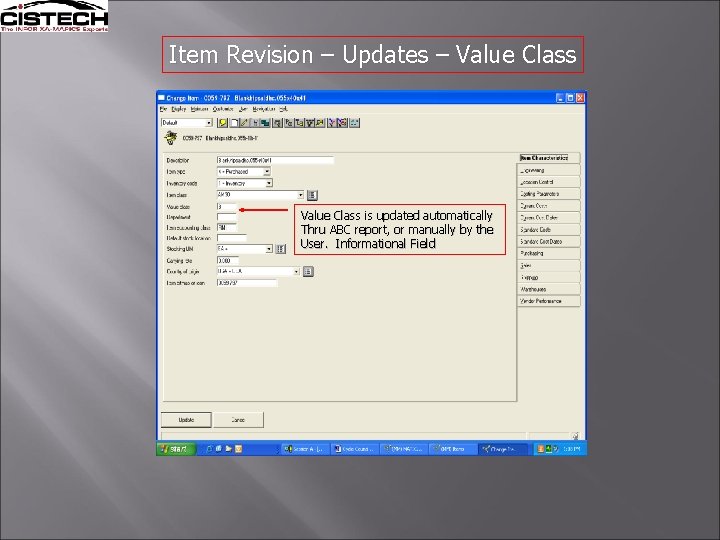Expand the Country of origin dropdown arrow
Image resolution: width=720 pixels, height=540 pixels.
click(296, 272)
